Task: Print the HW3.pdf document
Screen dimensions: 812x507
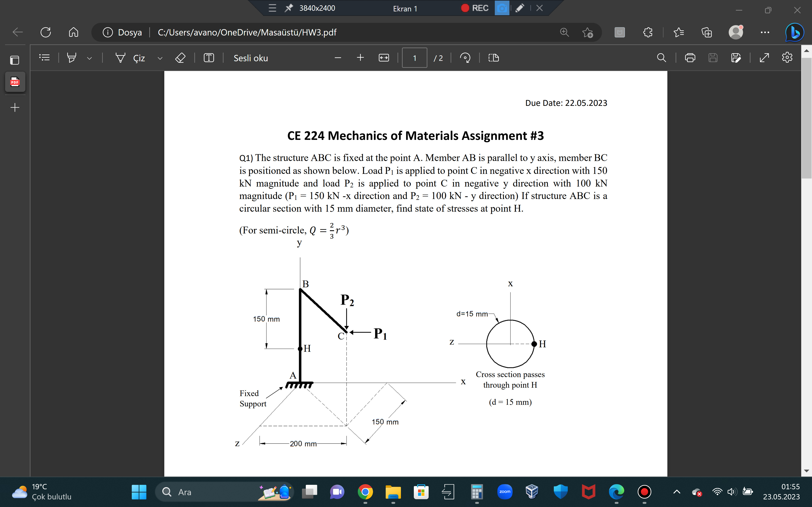Action: (x=690, y=58)
